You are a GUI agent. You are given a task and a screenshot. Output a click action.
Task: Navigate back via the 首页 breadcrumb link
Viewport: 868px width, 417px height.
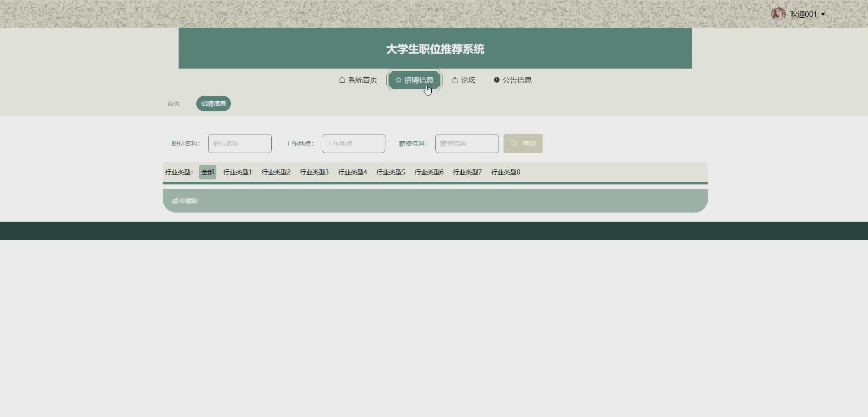[x=173, y=103]
